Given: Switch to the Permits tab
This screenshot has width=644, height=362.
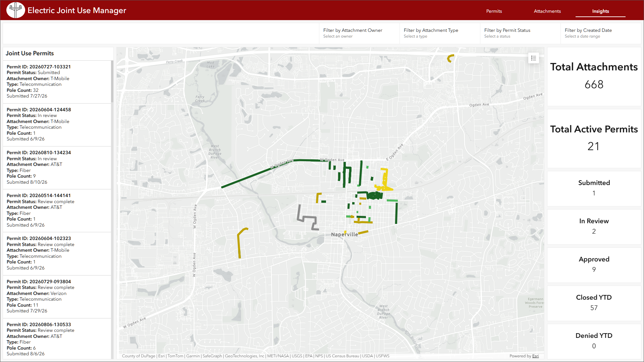Looking at the screenshot, I should point(494,11).
